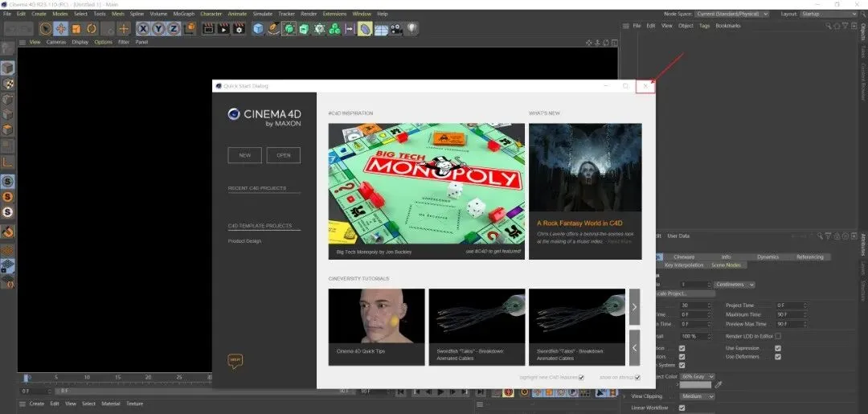Click the timeline preview range slider bar

[x=205, y=391]
